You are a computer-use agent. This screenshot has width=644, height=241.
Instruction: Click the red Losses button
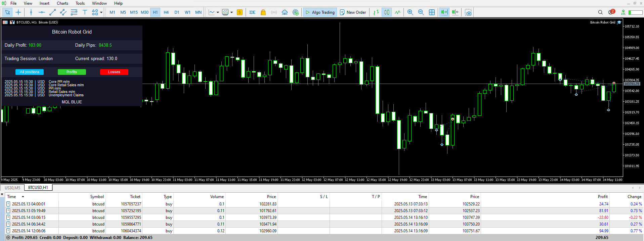coord(114,72)
